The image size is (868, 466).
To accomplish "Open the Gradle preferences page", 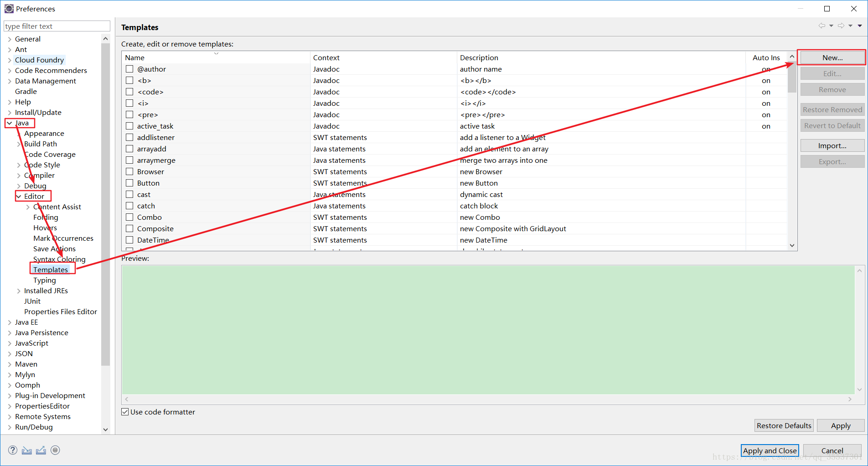I will point(26,91).
